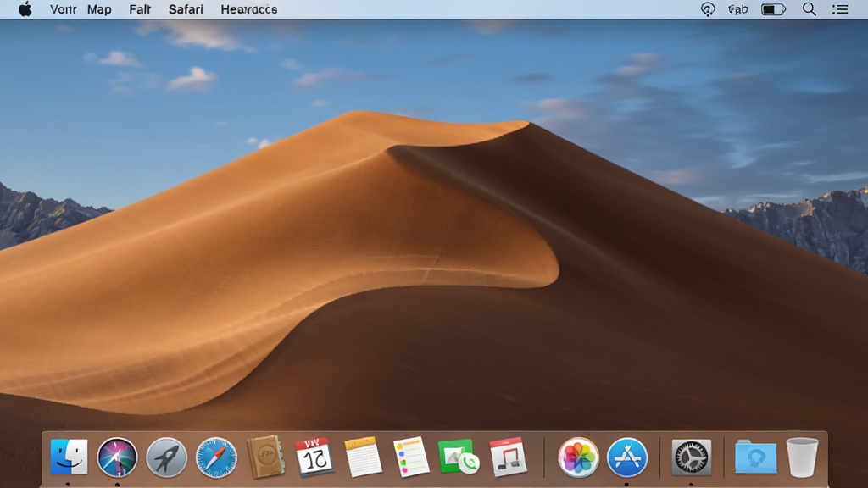Click the AirPlay status icon in menu bar
Image resolution: width=868 pixels, height=488 pixels.
point(708,9)
